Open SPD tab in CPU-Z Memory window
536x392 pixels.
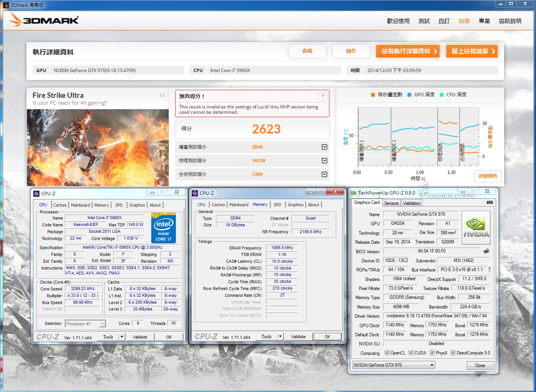click(x=277, y=205)
